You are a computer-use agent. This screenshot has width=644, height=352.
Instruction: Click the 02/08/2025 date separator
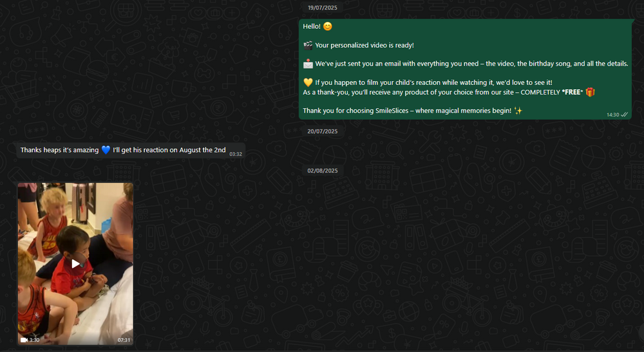[x=322, y=171]
